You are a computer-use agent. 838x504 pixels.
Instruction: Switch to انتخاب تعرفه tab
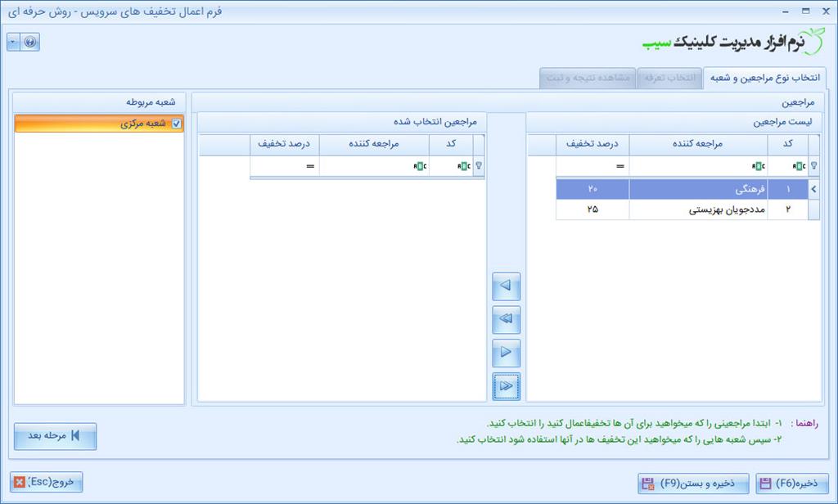[669, 78]
